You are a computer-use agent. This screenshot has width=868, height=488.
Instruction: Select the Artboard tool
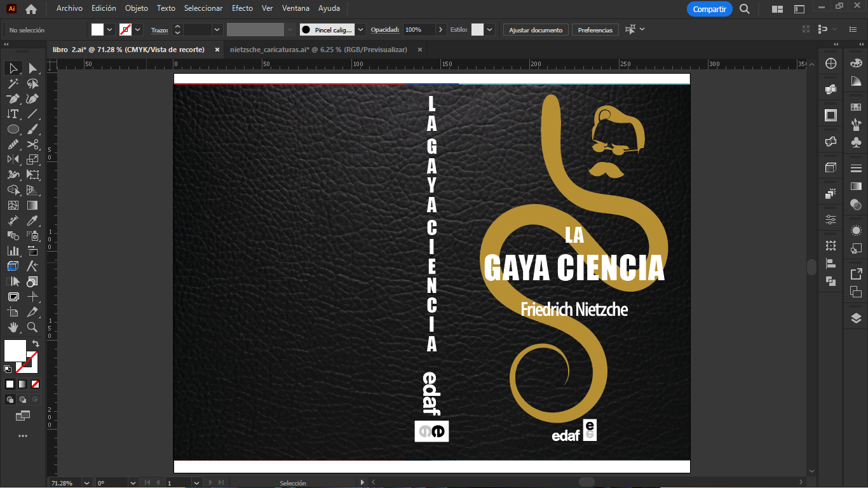[x=13, y=312]
